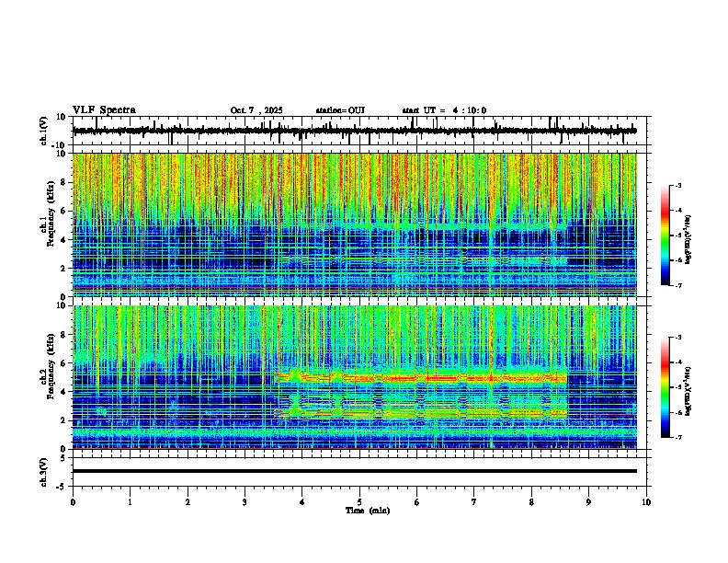The image size is (728, 563).
Task: Click the "-7" label on ch.2 color bar
Action: pyautogui.click(x=677, y=438)
